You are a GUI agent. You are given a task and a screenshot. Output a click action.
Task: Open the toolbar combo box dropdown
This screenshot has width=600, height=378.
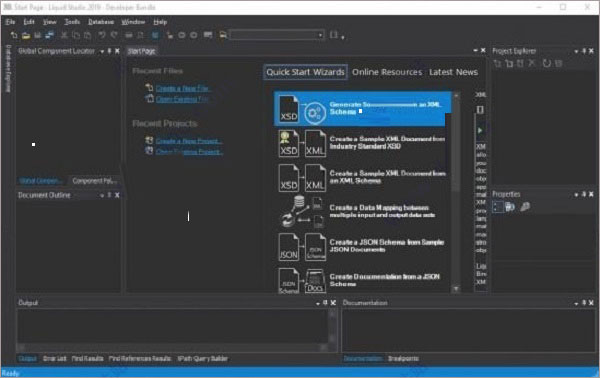(320, 35)
